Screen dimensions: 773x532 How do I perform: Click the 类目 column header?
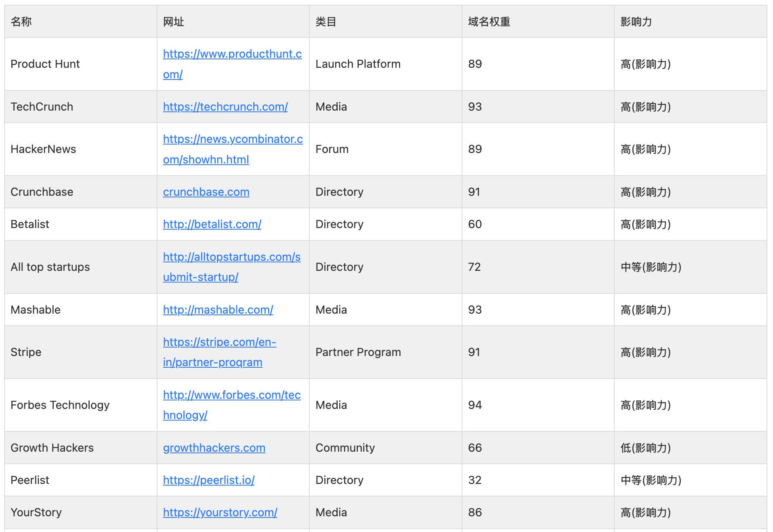point(386,22)
